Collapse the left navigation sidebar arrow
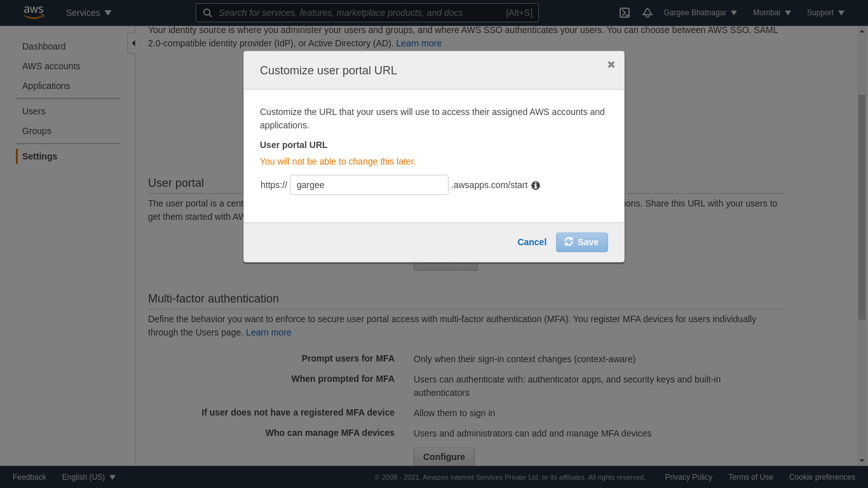868x488 pixels. pos(132,43)
